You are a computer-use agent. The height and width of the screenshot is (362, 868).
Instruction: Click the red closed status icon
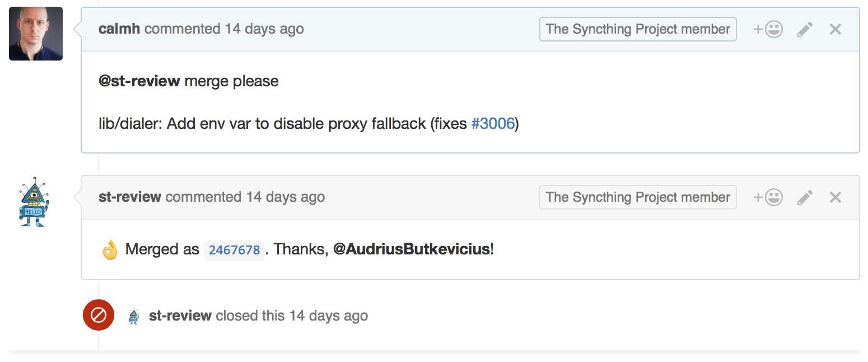[99, 315]
